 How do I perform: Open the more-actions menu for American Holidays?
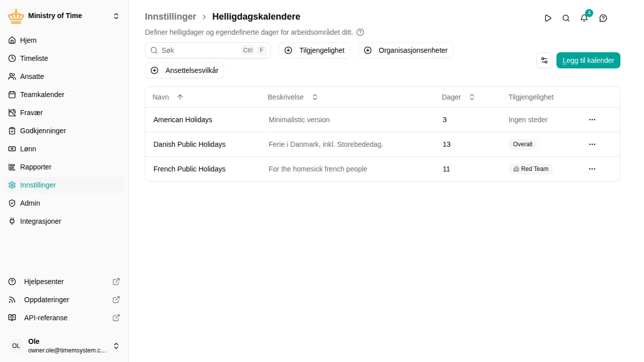click(x=592, y=120)
